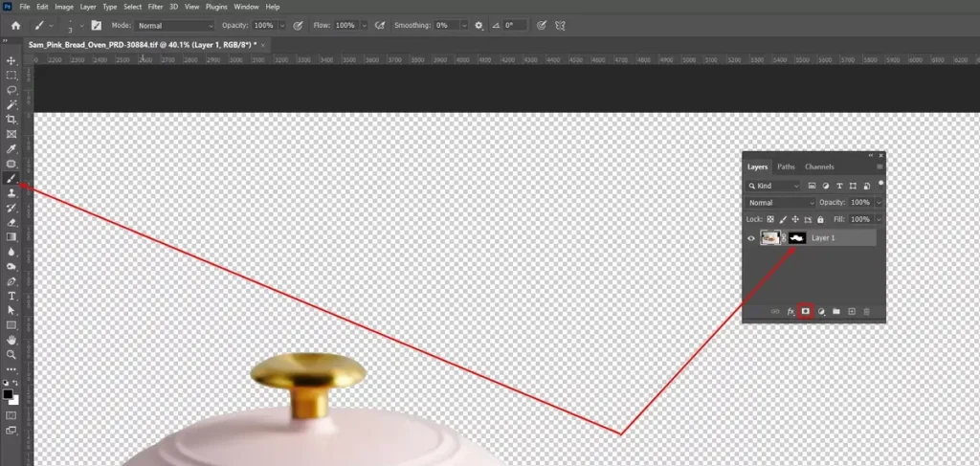Select the Horizontal Type tool
Screen dimensions: 980x466
tap(11, 296)
